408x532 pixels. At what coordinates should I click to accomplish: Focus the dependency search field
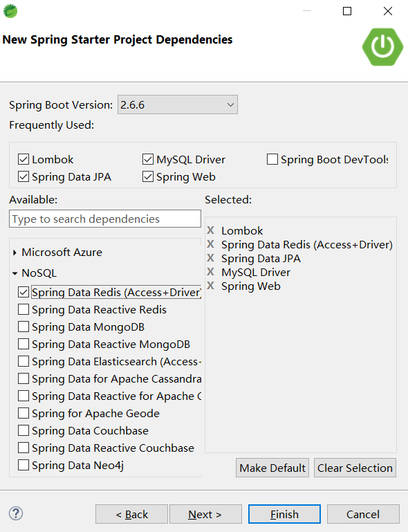(105, 219)
